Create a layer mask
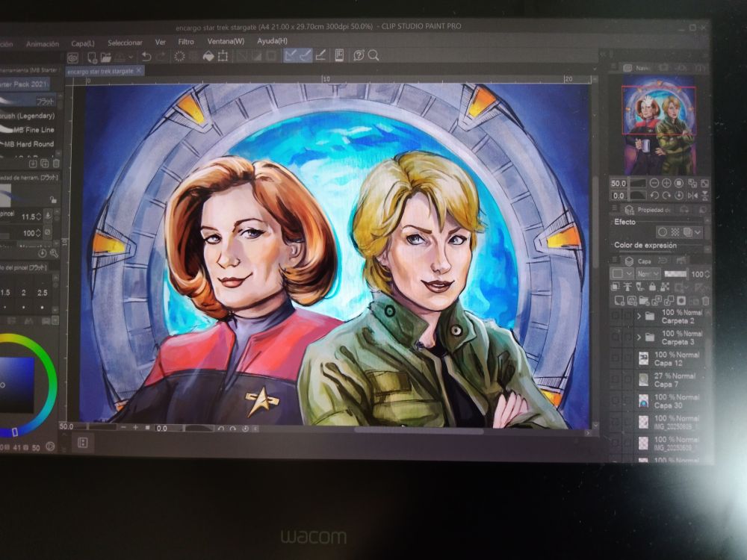Viewport: 747px width, 560px height. (681, 300)
